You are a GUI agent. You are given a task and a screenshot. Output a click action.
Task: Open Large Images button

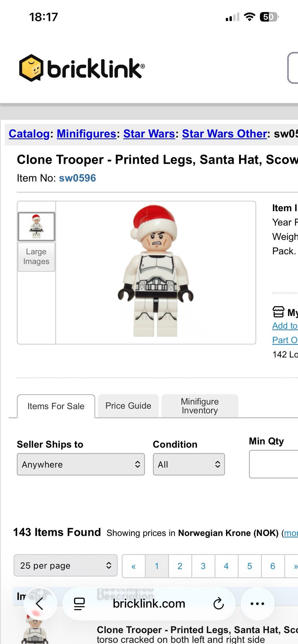[36, 257]
